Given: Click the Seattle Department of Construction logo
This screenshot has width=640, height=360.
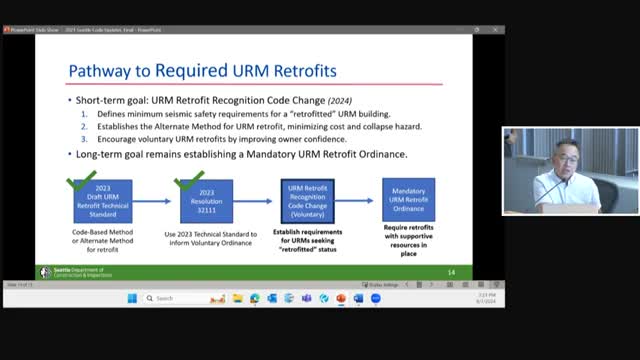Looking at the screenshot, I should click(76, 272).
